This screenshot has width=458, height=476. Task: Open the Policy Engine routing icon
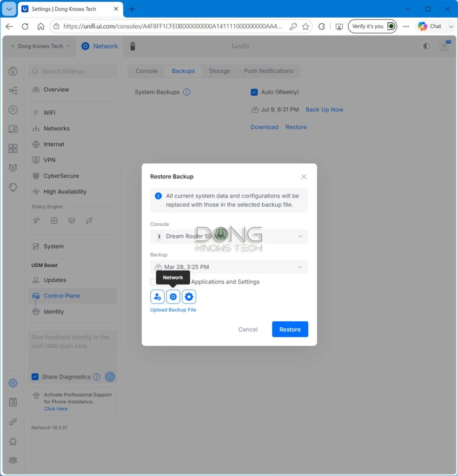coord(89,220)
